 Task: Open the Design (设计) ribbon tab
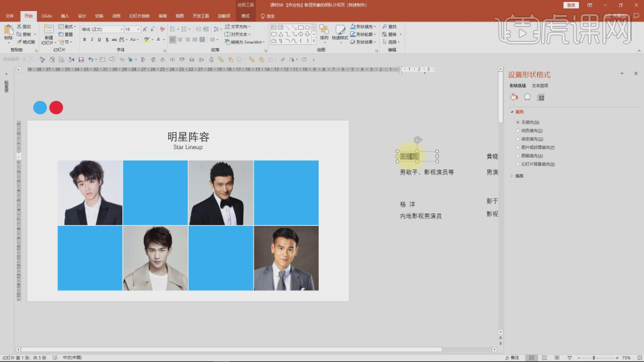point(82,16)
